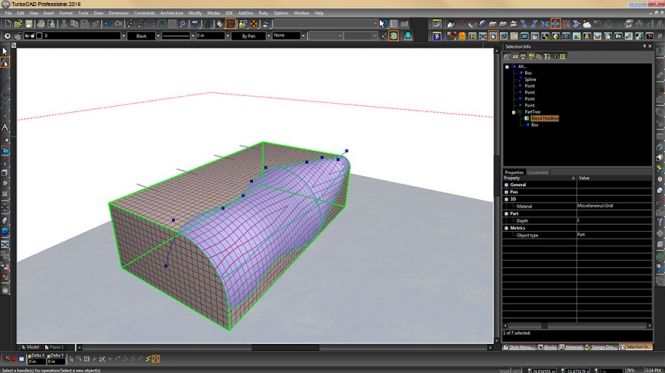Toggle layer visibility eye icon
Image resolution: width=665 pixels, height=373 pixels.
[x=27, y=36]
